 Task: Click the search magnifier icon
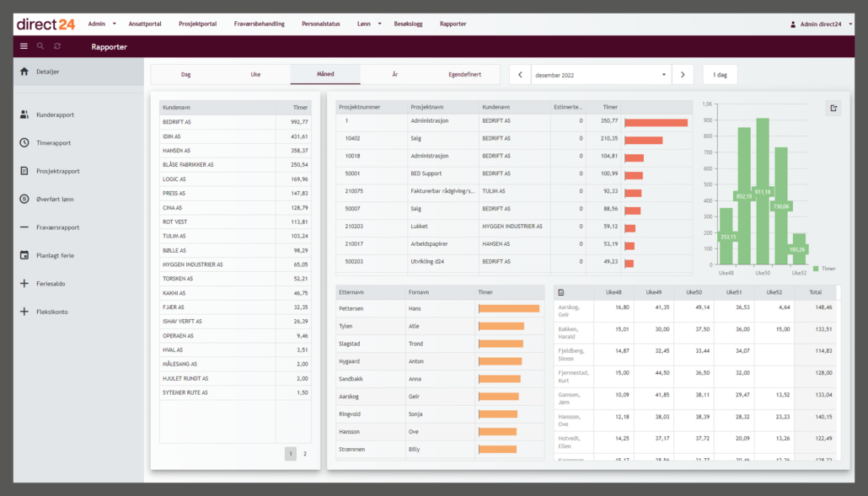tap(40, 46)
